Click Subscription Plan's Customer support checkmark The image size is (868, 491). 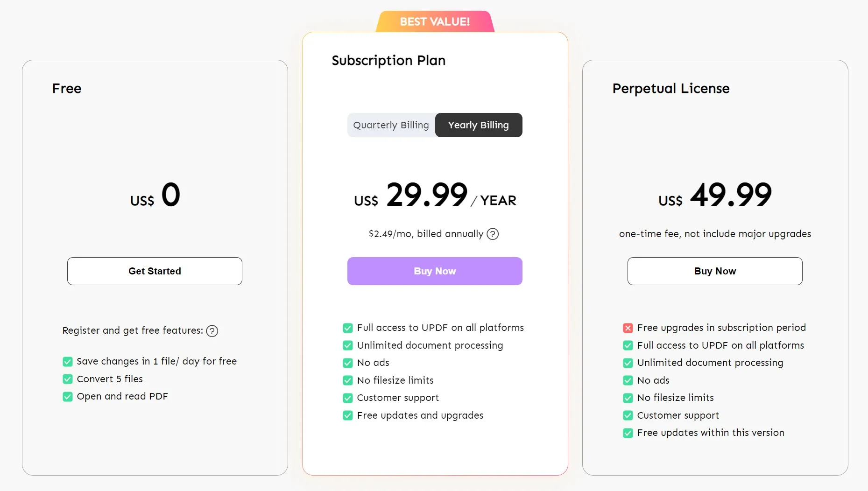(x=348, y=398)
